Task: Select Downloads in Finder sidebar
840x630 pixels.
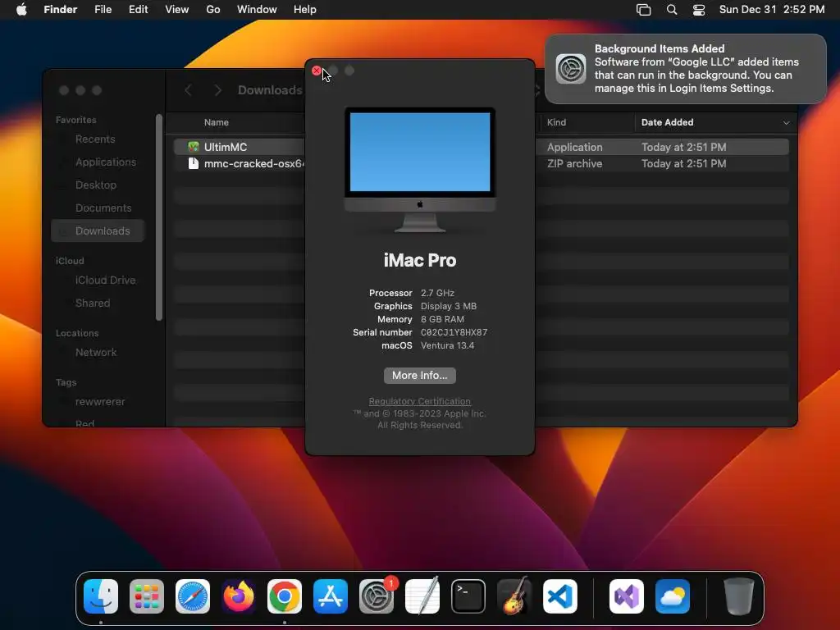Action: pyautogui.click(x=98, y=231)
